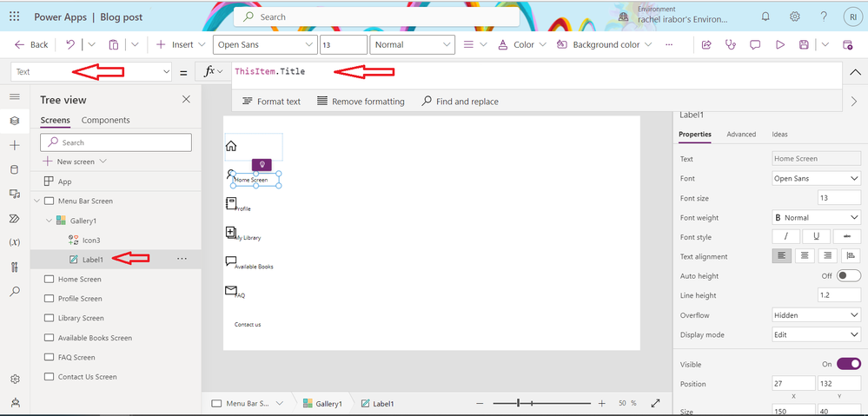Open the settings gear in header
Screen dimensions: 868x416
tap(795, 17)
